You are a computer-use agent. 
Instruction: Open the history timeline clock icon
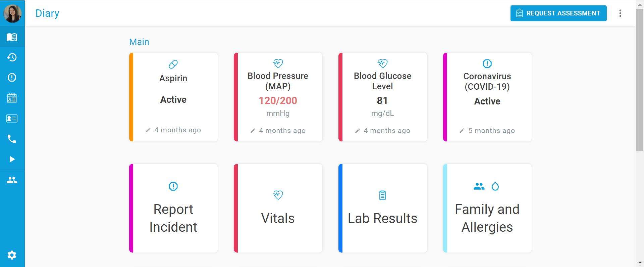[12, 57]
